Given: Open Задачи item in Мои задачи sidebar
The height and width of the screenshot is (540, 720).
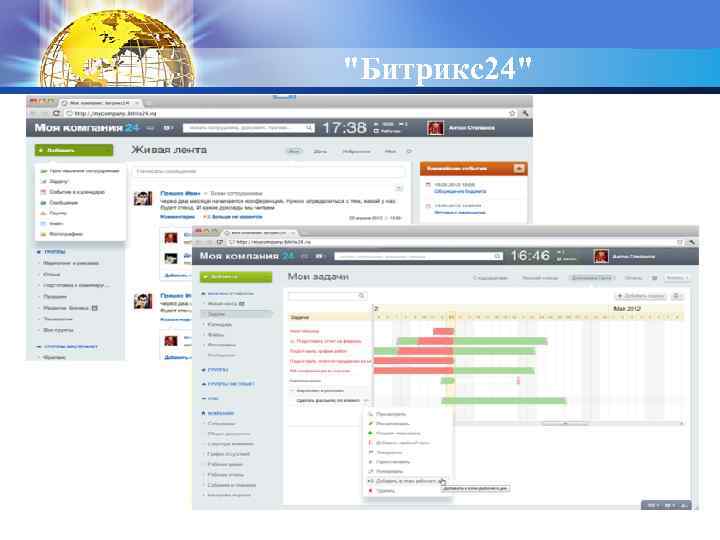Looking at the screenshot, I should click(x=236, y=314).
